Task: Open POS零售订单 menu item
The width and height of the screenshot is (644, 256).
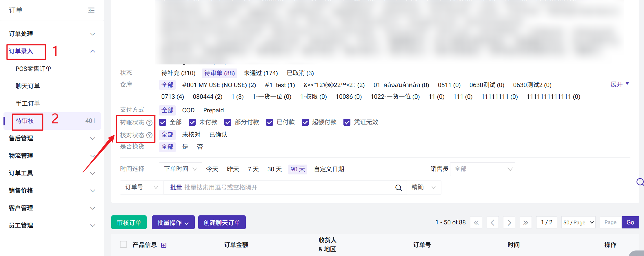Action: pos(34,69)
